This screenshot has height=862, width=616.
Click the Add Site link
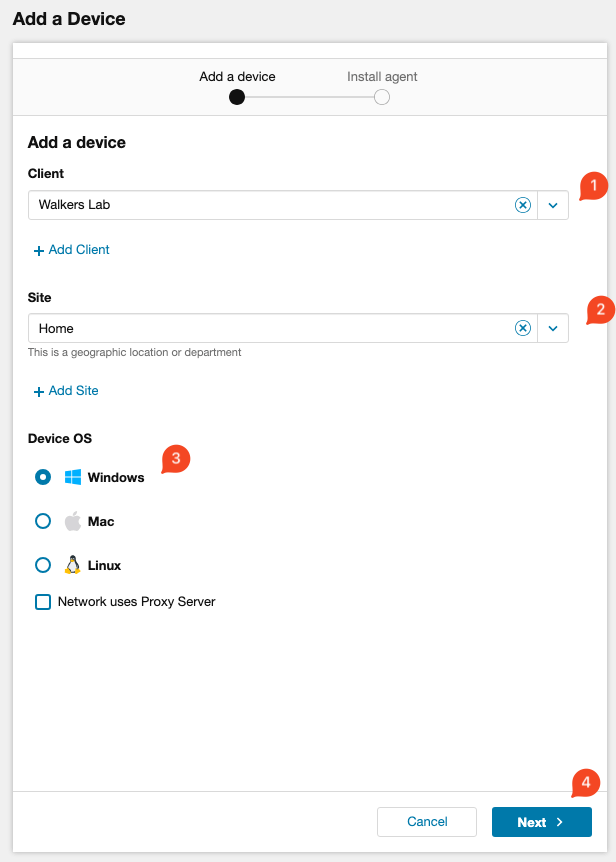click(67, 391)
